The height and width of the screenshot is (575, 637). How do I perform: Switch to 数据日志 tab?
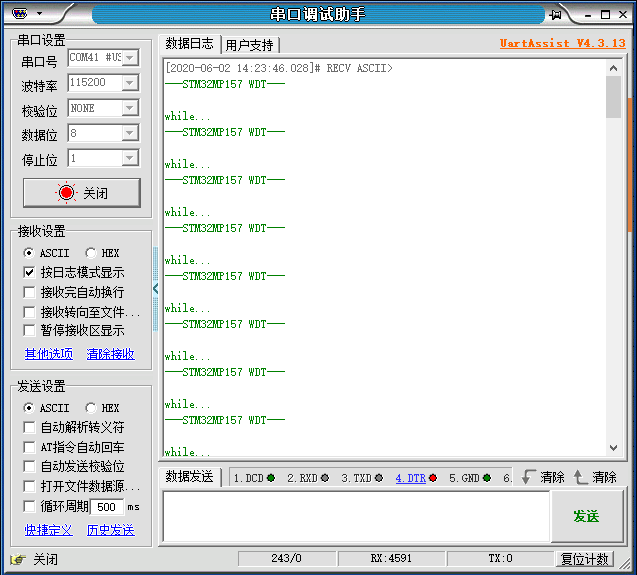click(189, 43)
